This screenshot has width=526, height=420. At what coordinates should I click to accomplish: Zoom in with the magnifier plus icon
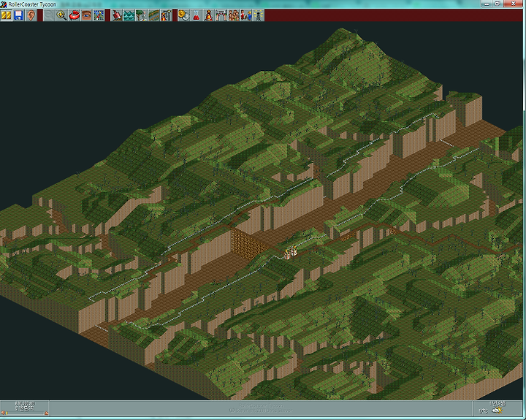[61, 15]
